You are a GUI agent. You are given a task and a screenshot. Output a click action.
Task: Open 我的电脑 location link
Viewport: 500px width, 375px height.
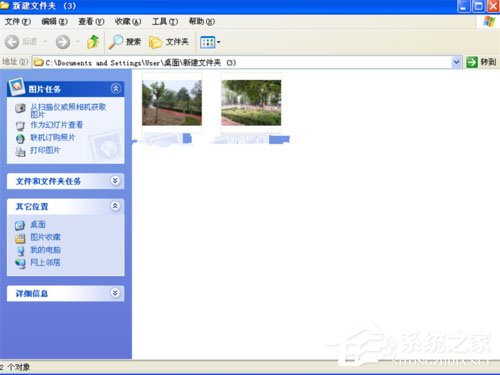coord(45,250)
